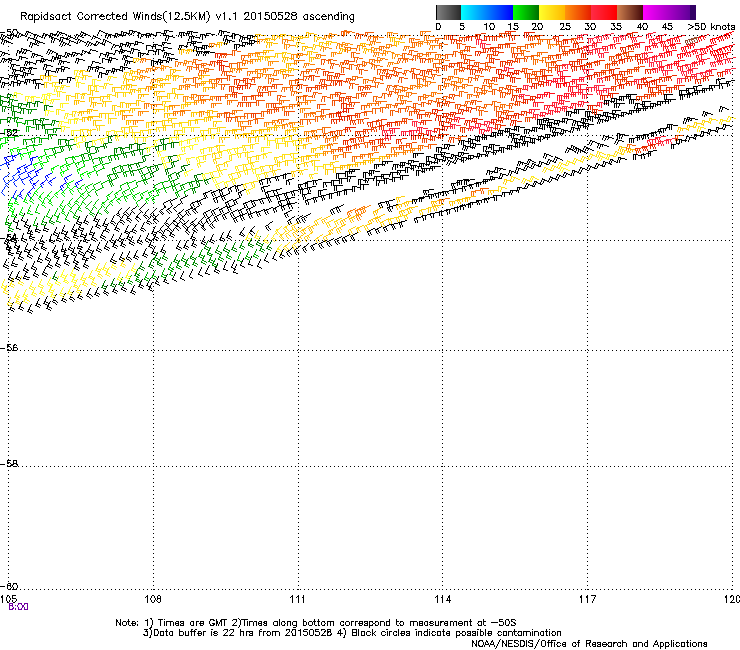Click the latitude label -56
The width and height of the screenshot is (740, 650).
(9, 347)
